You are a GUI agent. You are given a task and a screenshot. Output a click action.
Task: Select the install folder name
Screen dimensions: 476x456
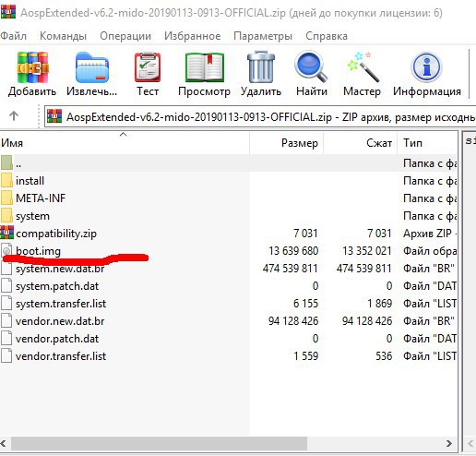tap(30, 181)
